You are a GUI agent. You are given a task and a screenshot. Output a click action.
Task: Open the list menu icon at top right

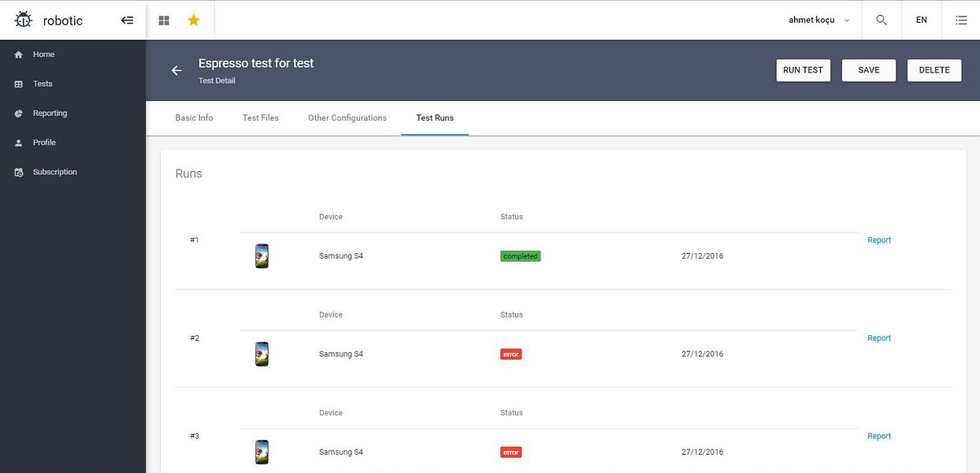961,20
